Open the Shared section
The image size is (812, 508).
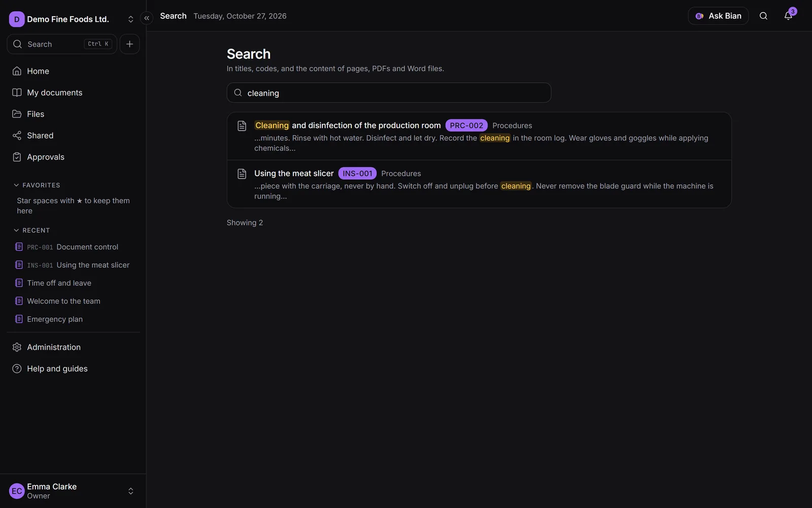[73, 136]
